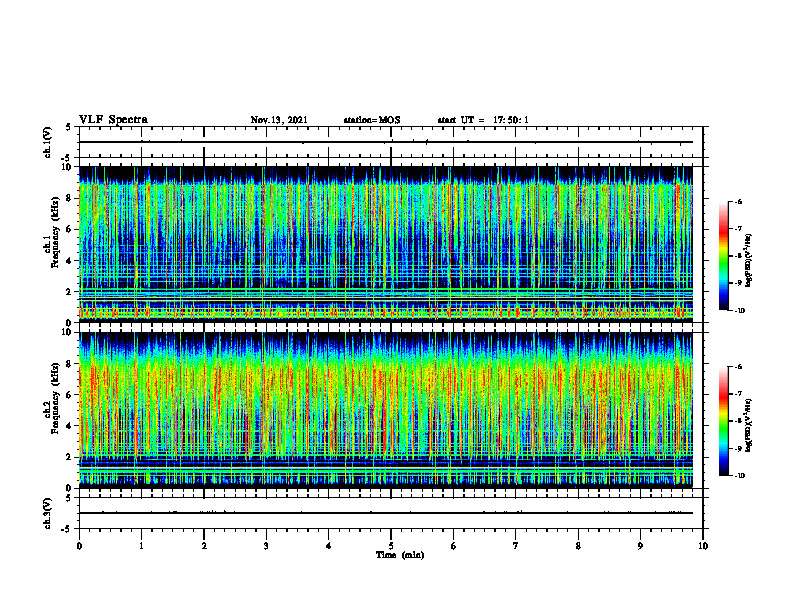Click the date text 'Nov.13, 2021'
Viewport: 792px width, 612px height.
(x=279, y=120)
